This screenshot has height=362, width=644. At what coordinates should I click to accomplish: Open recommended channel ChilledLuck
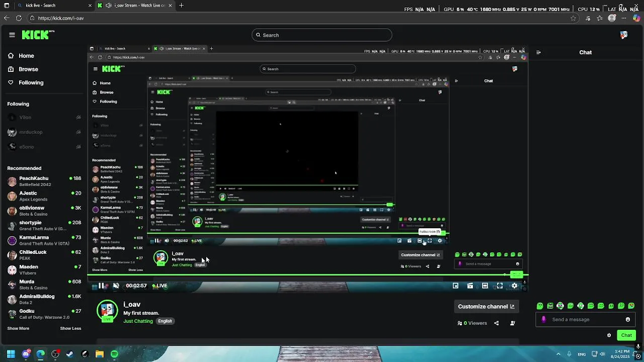click(x=44, y=255)
